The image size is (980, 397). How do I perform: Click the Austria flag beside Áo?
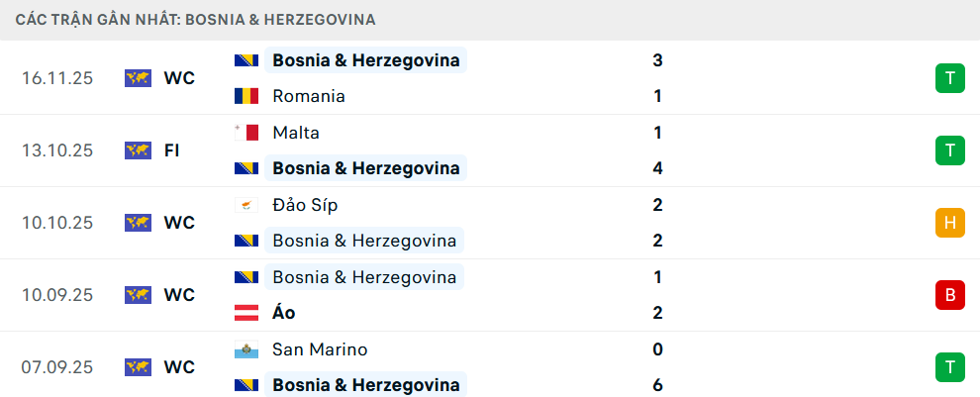tap(246, 313)
